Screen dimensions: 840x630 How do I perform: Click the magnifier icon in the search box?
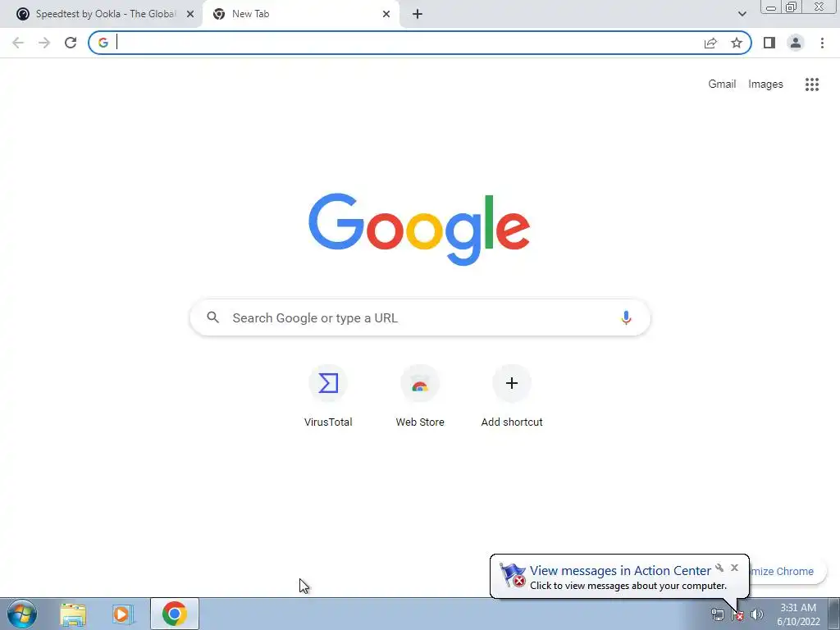212,317
